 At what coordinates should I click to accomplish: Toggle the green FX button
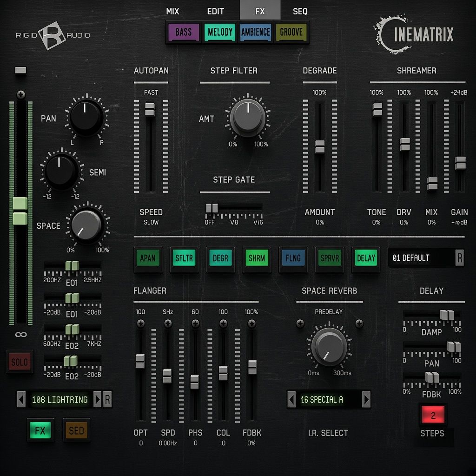[40, 430]
